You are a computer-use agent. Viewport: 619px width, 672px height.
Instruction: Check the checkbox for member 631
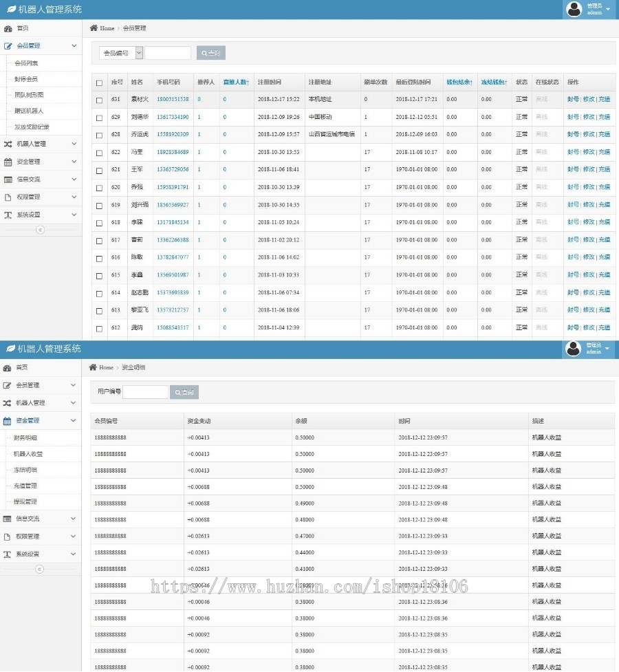tap(100, 100)
